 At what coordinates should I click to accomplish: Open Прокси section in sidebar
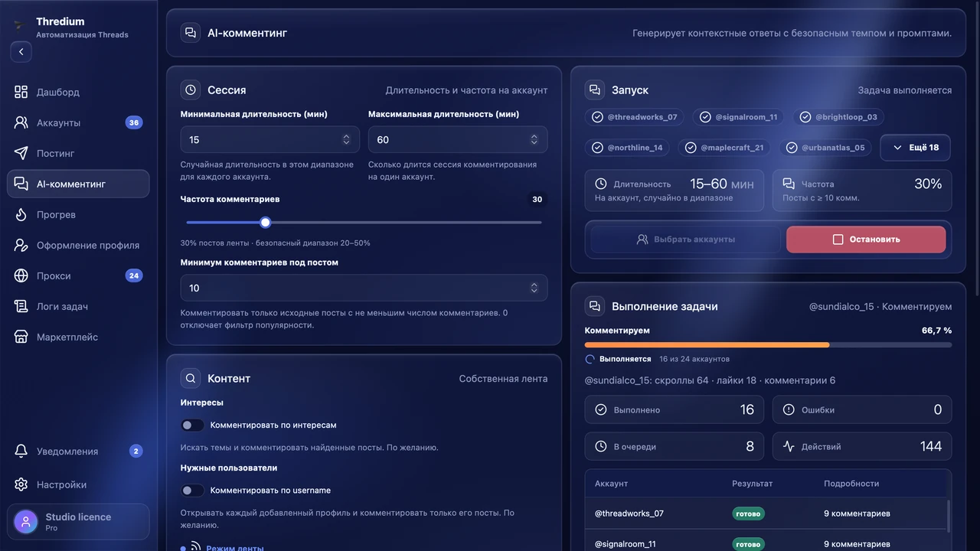78,275
